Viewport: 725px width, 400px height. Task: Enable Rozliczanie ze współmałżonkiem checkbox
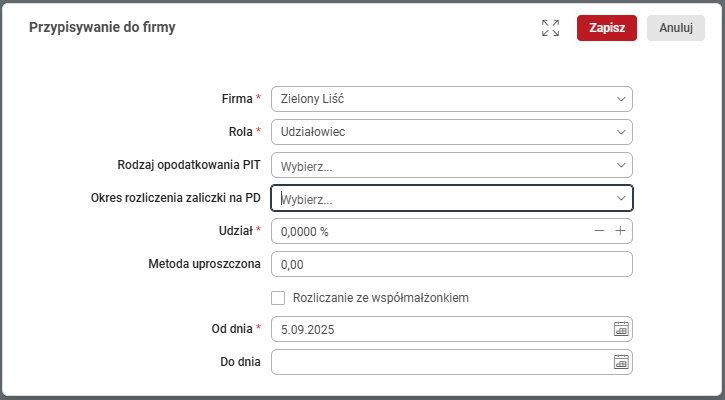click(x=278, y=297)
